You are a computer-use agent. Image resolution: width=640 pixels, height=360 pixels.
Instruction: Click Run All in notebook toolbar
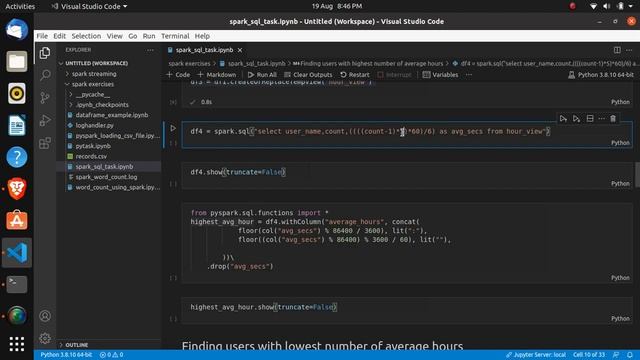[x=262, y=75]
